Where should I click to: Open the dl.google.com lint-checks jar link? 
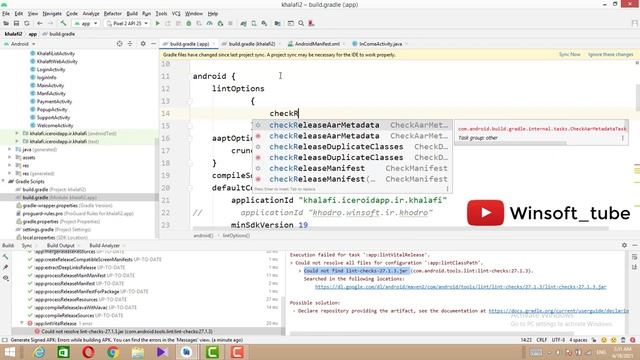tap(460, 287)
